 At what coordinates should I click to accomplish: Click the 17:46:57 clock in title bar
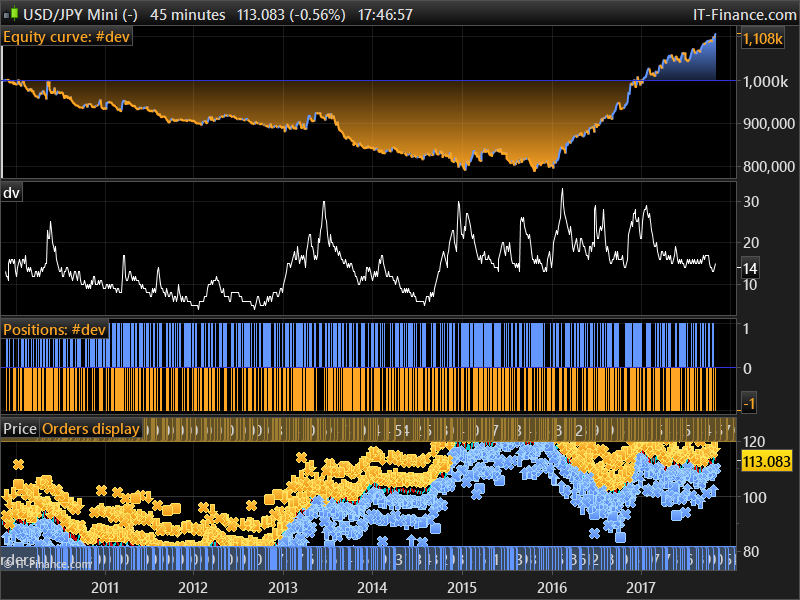pos(385,15)
